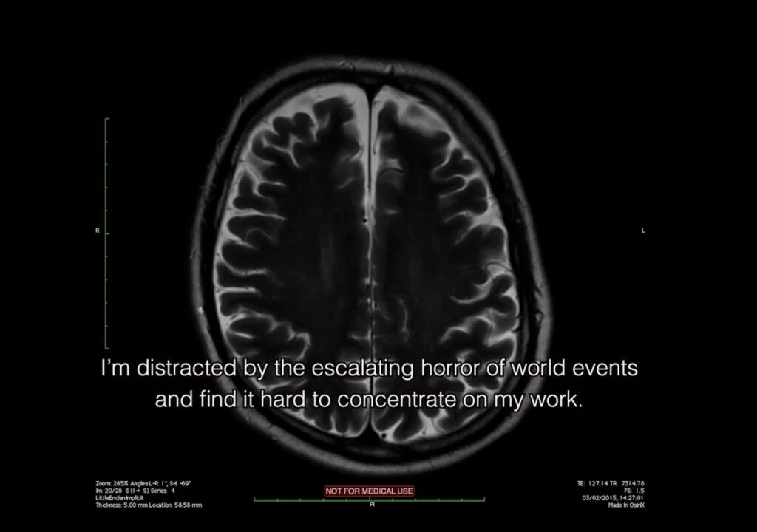Click the NOT FOR MEDICAL USE banner
Screen dimensions: 757x532
click(369, 491)
